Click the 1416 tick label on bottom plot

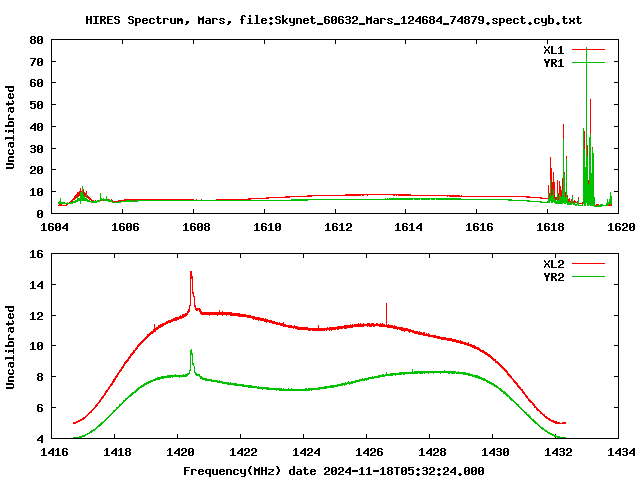click(x=54, y=452)
